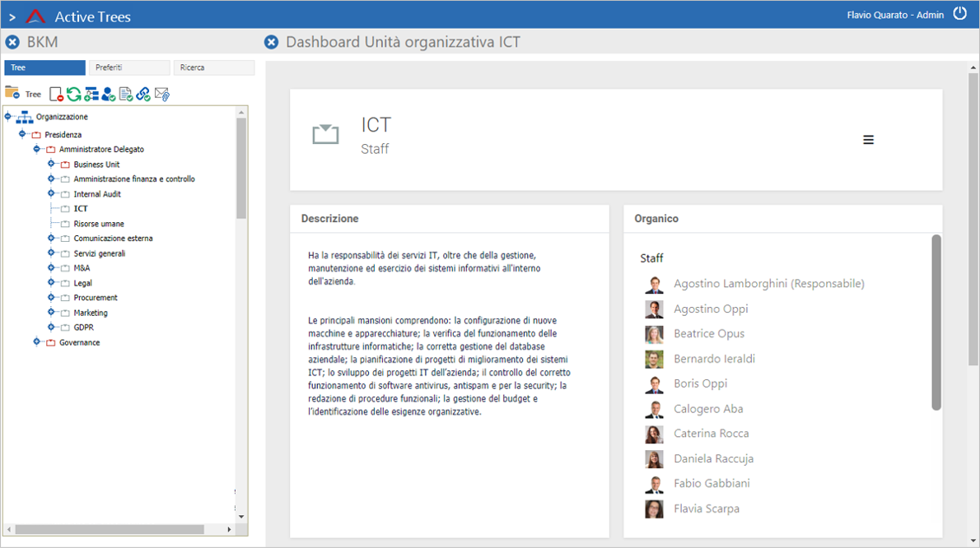Expand the Business Unit node
980x548 pixels.
coord(51,164)
